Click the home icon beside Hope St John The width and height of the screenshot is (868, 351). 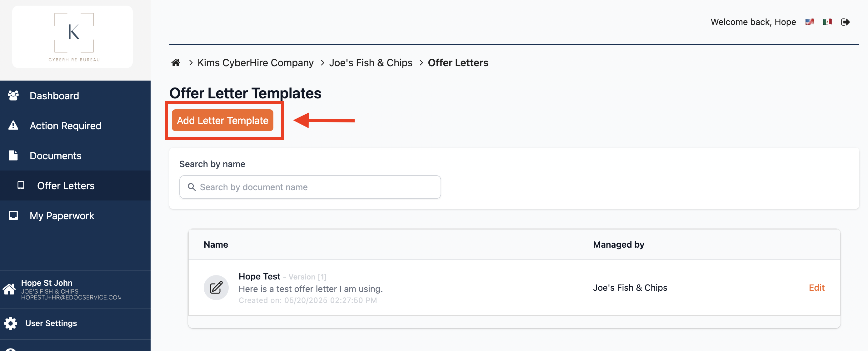(x=9, y=289)
